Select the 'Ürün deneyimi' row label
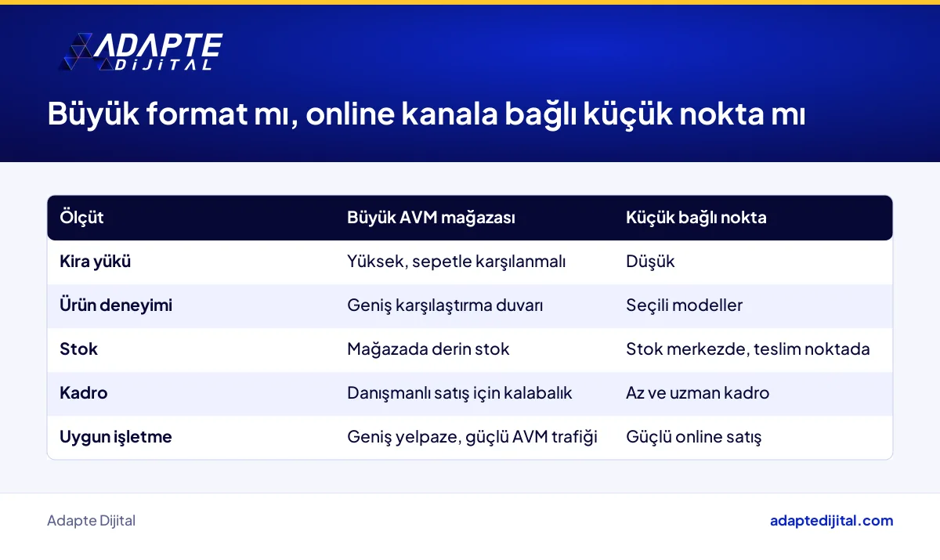This screenshot has height=560, width=940. [116, 305]
